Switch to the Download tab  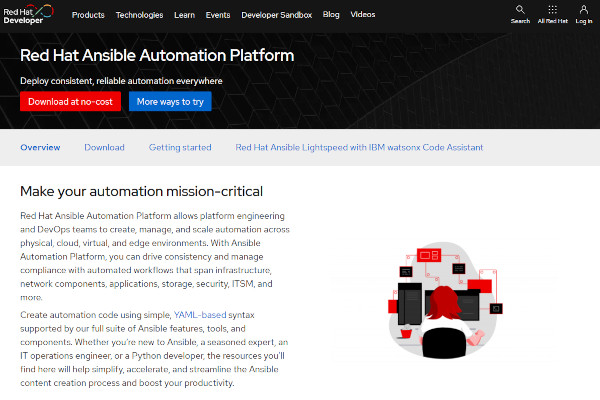(104, 147)
